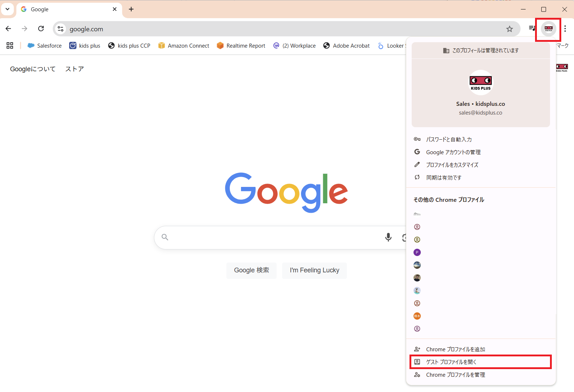
Task: Click the Google logo on page
Action: tap(286, 192)
